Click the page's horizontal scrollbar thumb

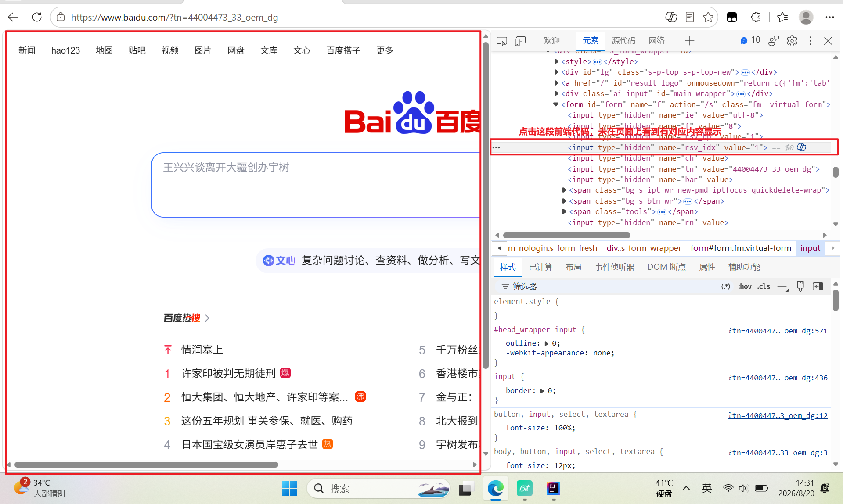[146, 465]
